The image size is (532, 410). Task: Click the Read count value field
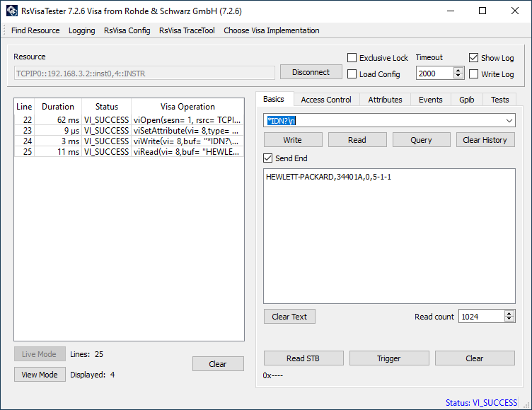(x=481, y=317)
